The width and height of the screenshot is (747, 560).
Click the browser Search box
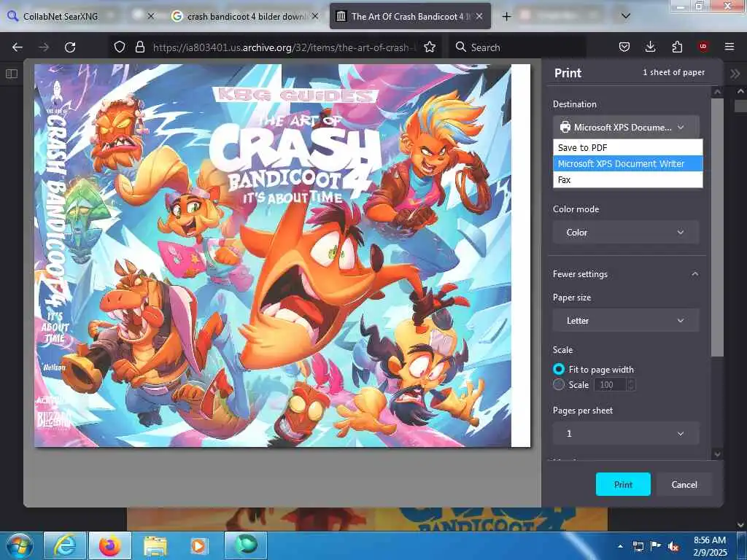[517, 47]
